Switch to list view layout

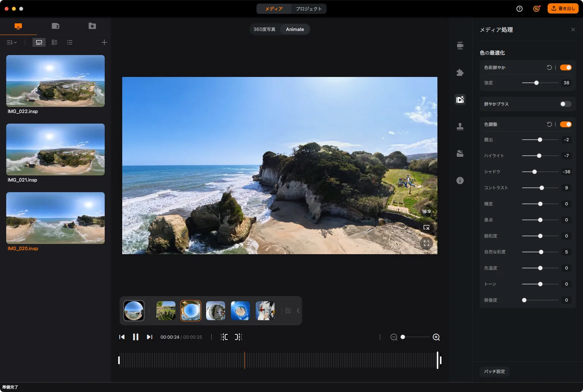70,42
